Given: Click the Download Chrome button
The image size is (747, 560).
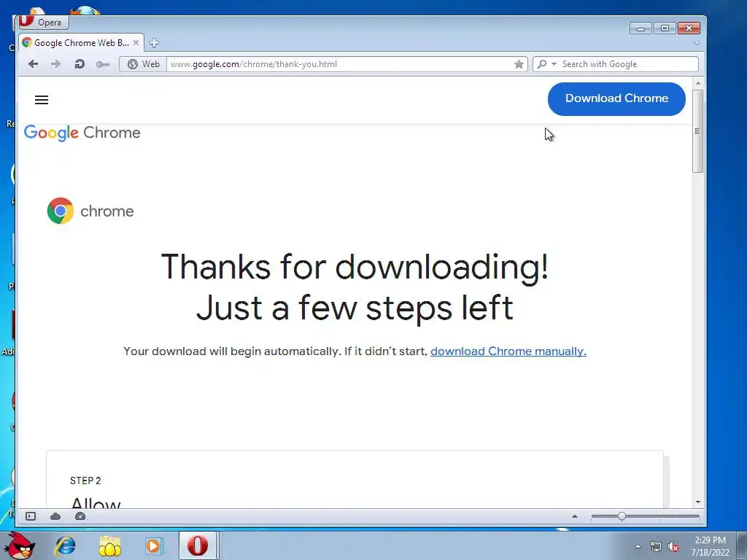Looking at the screenshot, I should pyautogui.click(x=616, y=98).
